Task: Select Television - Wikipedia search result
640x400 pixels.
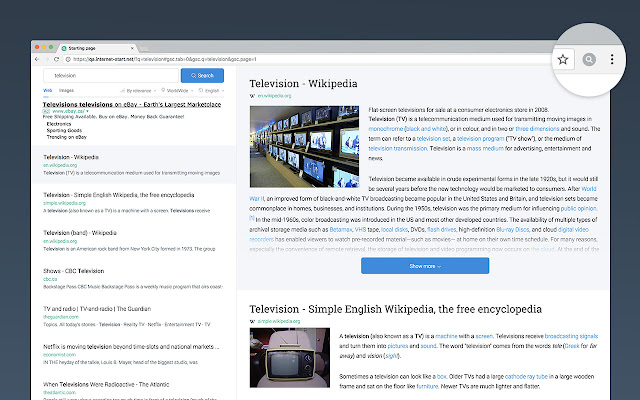Action: click(x=71, y=157)
